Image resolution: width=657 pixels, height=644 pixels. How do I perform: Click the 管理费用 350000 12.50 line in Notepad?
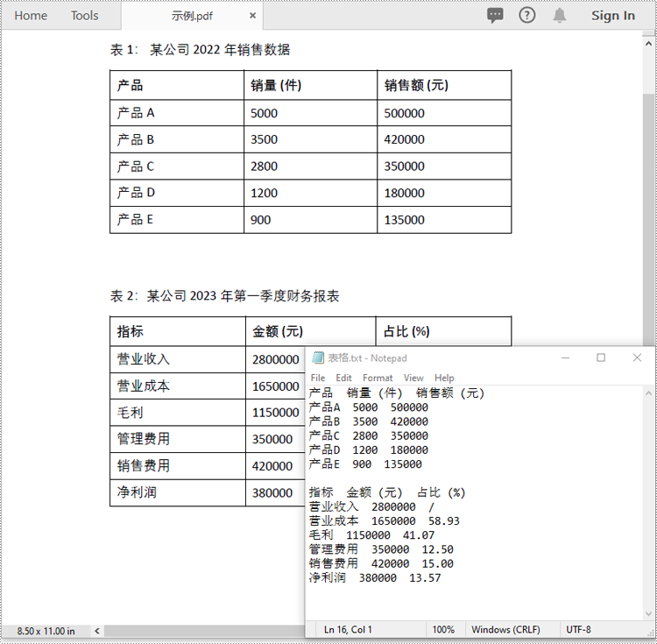(x=381, y=549)
